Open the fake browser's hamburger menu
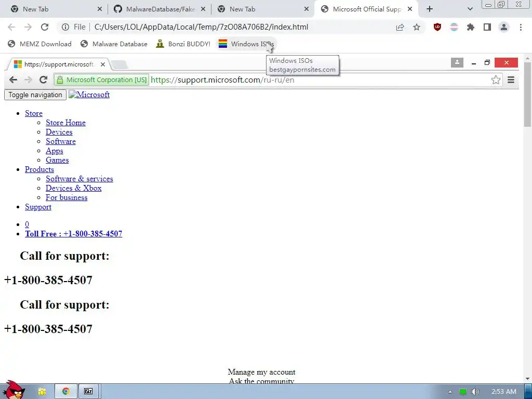The height and width of the screenshot is (399, 532). (x=511, y=79)
